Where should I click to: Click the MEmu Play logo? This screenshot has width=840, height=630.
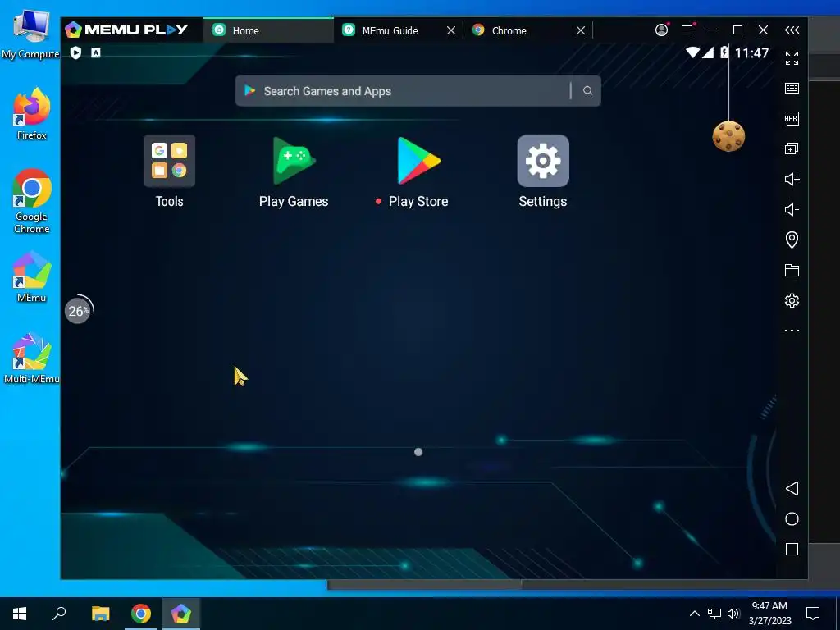coord(126,30)
